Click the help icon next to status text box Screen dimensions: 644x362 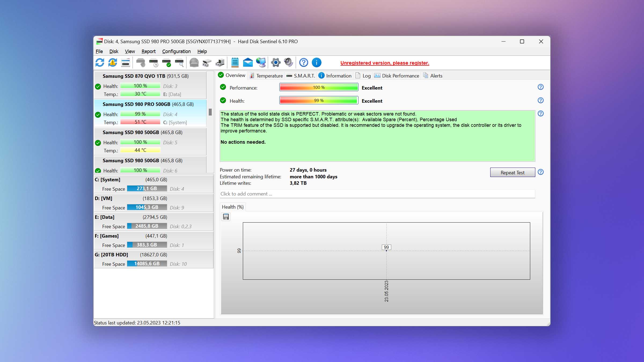(x=541, y=113)
